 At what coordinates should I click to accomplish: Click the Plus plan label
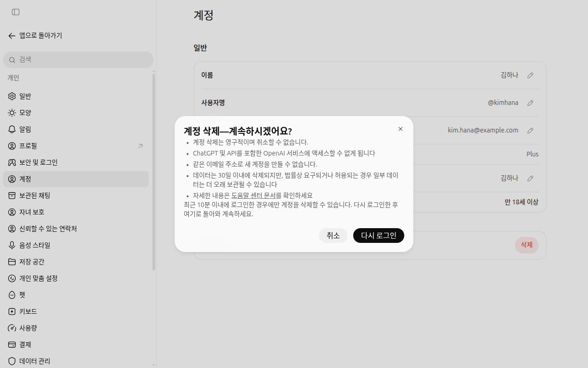pyautogui.click(x=532, y=154)
